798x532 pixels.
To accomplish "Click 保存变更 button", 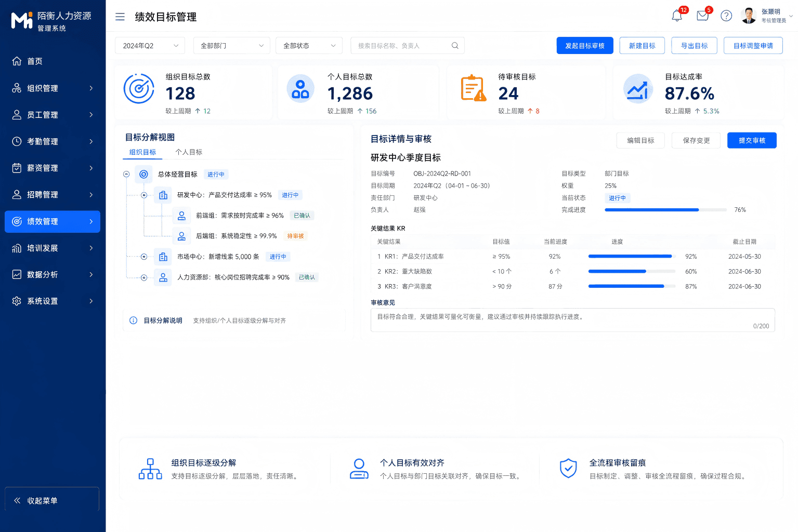I will pyautogui.click(x=696, y=140).
